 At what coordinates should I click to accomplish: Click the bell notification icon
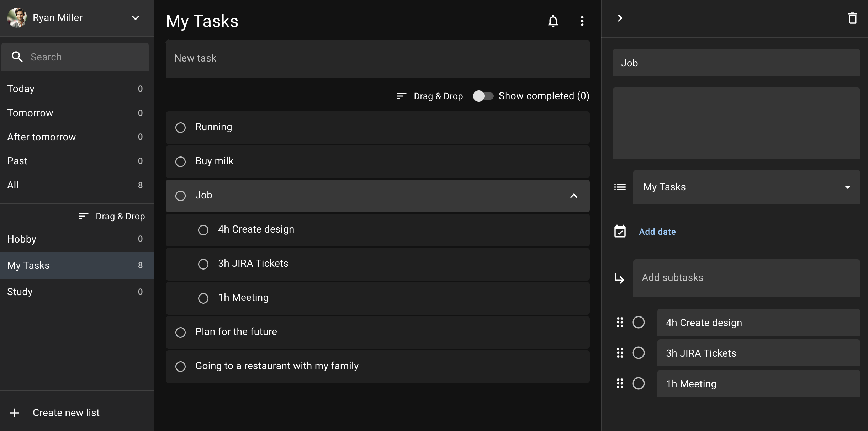click(x=553, y=21)
